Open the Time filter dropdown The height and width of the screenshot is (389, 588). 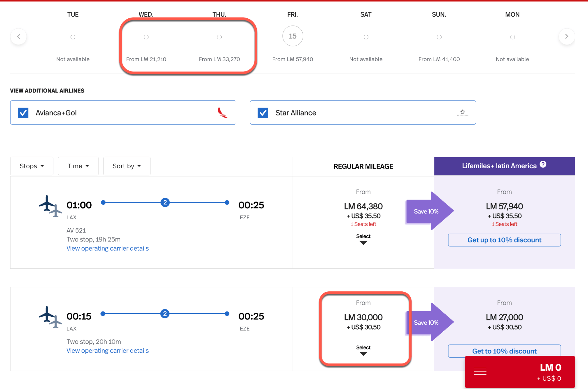(78, 166)
